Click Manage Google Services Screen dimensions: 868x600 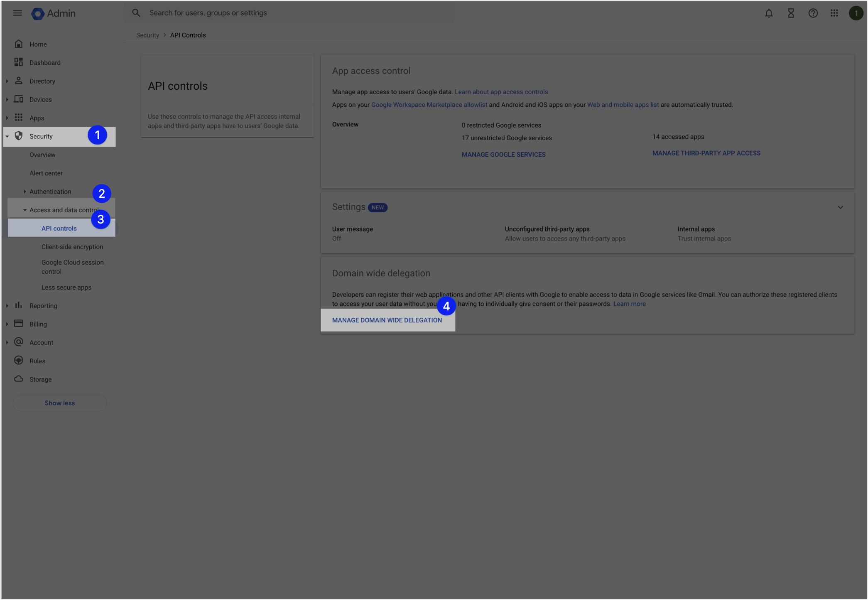[x=504, y=155]
